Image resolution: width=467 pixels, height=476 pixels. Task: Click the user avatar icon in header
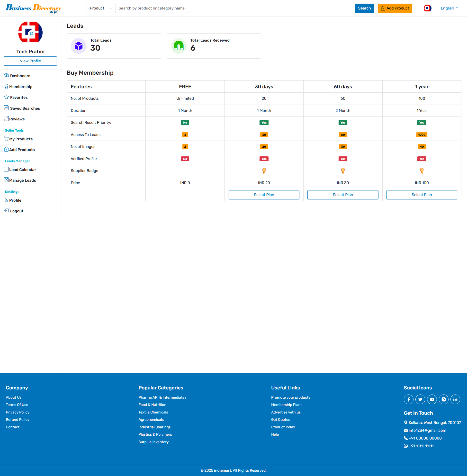[x=427, y=8]
